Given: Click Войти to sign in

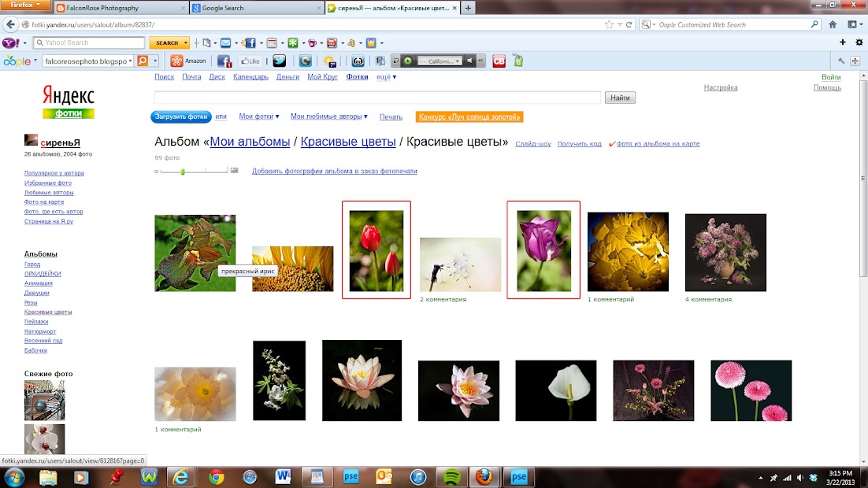Looking at the screenshot, I should (831, 77).
